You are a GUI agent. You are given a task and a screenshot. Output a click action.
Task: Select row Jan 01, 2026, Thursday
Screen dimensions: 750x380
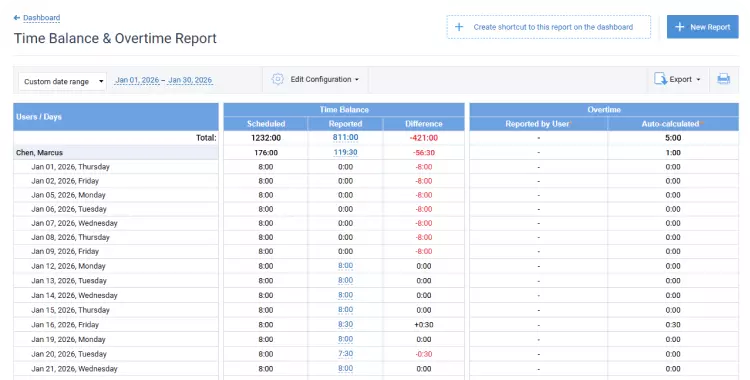point(116,167)
